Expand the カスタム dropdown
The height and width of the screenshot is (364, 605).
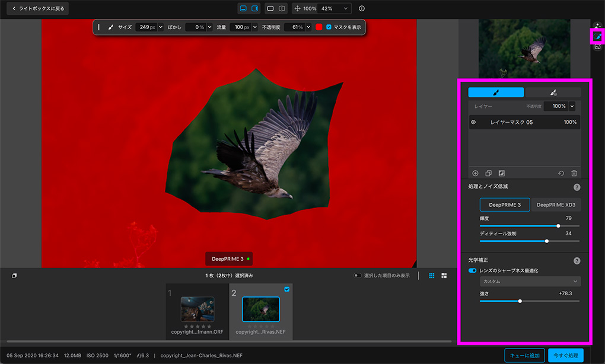[530, 281]
